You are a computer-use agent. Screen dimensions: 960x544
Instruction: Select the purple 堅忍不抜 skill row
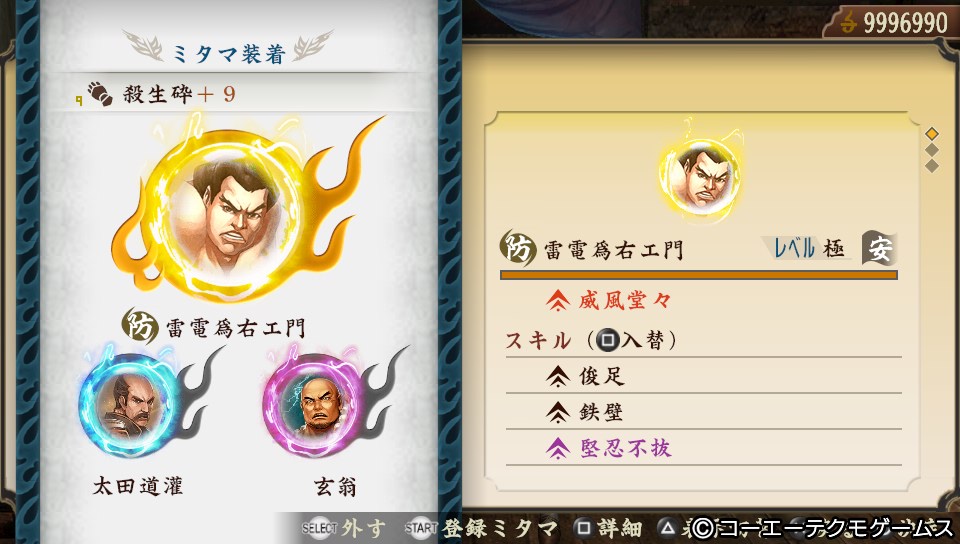703,448
